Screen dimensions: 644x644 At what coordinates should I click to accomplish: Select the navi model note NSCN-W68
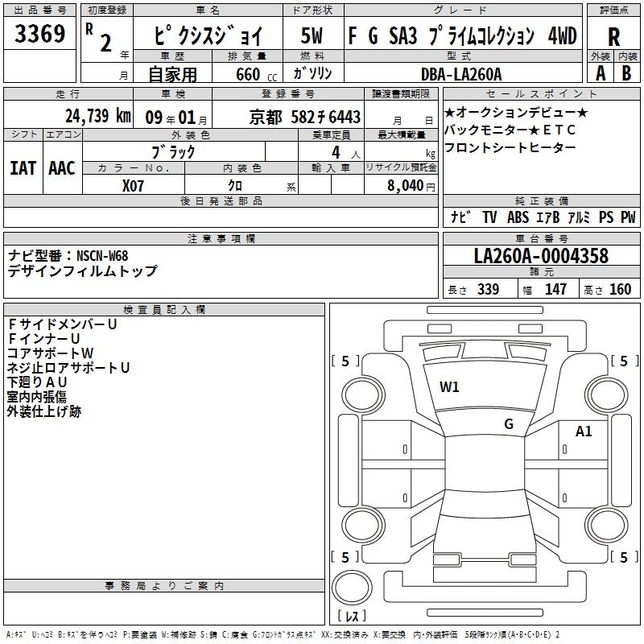(x=102, y=256)
